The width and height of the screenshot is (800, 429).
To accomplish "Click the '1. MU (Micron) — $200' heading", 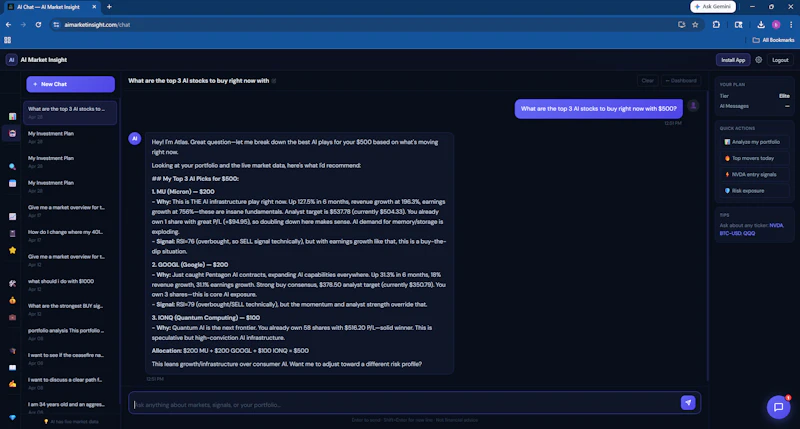I will pos(183,192).
